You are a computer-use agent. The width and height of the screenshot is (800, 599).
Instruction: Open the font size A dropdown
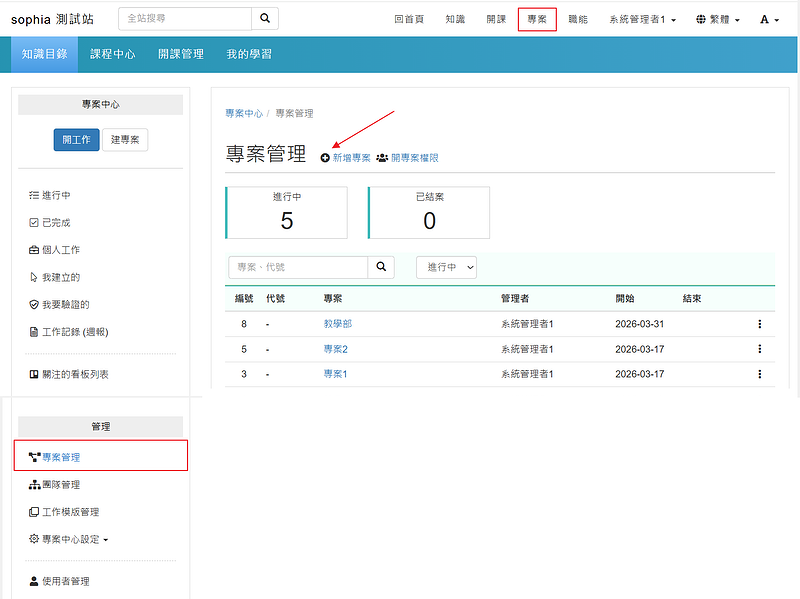[769, 20]
